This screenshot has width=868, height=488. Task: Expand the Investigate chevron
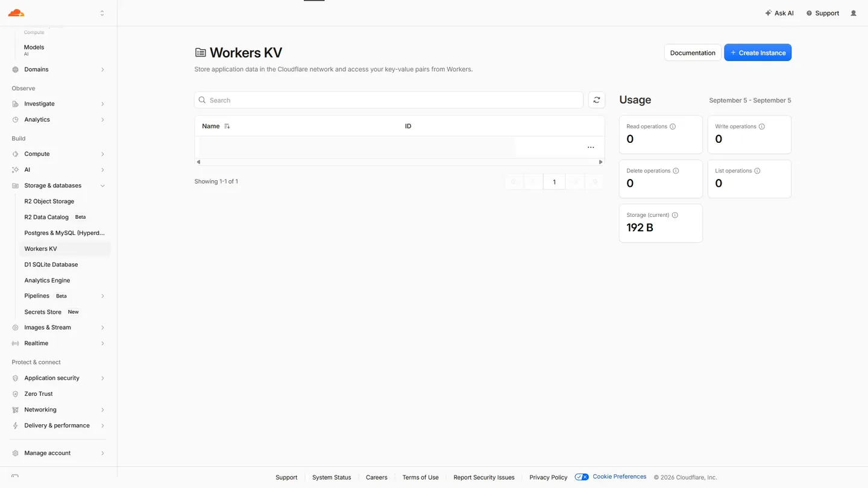pos(102,104)
